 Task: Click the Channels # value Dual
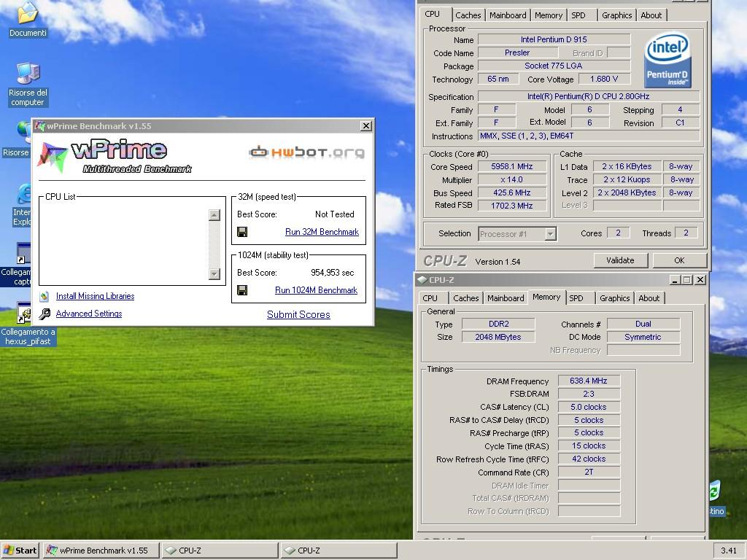click(643, 324)
